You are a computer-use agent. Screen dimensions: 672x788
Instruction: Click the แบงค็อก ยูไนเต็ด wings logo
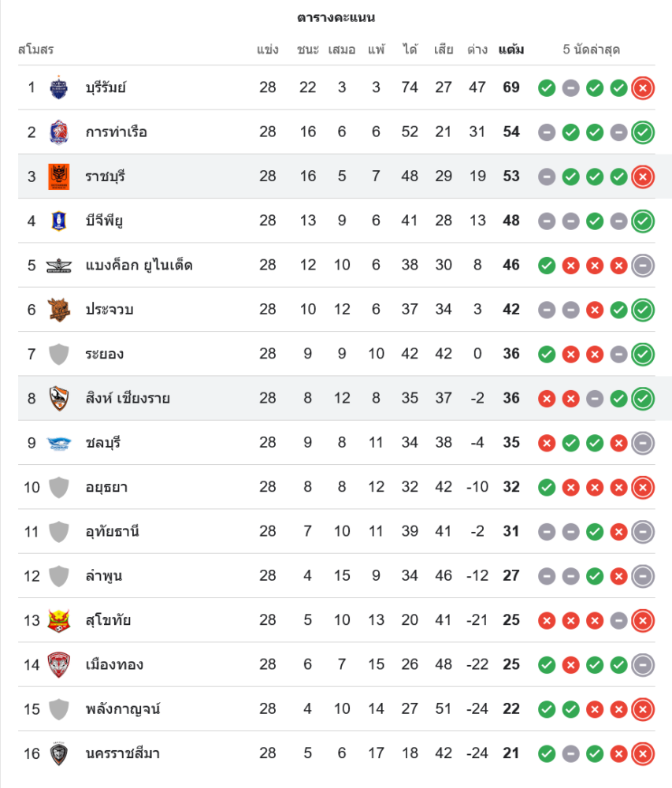point(59,266)
